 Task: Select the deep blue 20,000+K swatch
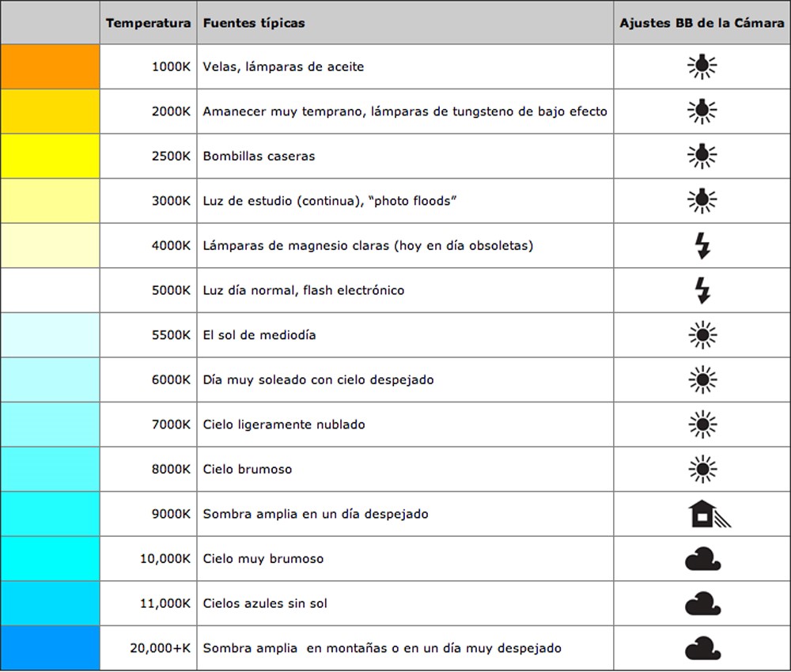[50, 647]
